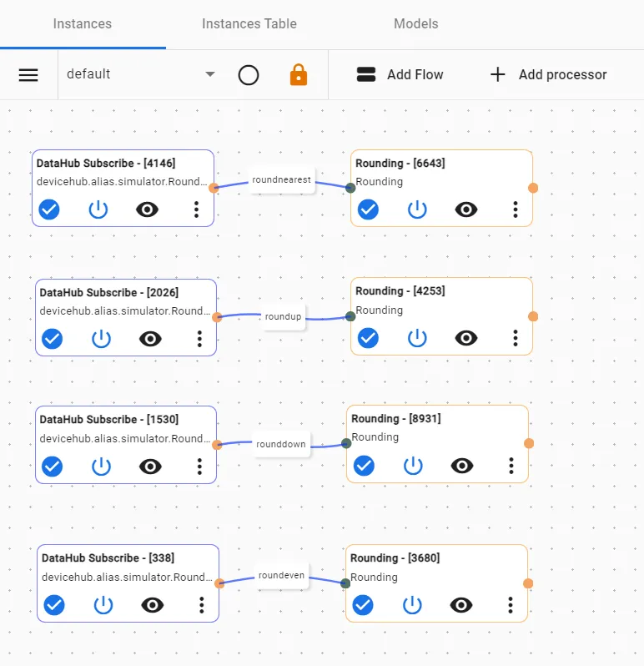The height and width of the screenshot is (666, 644).
Task: Open more options for DataHub Subscribe [4146]
Action: click(196, 209)
